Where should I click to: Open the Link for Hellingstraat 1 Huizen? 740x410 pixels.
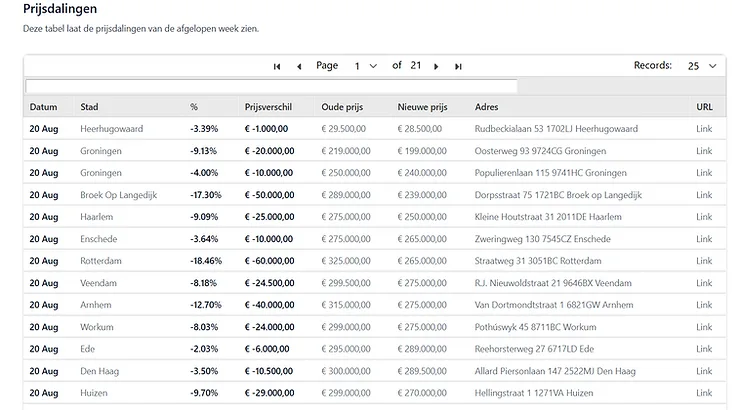[704, 393]
